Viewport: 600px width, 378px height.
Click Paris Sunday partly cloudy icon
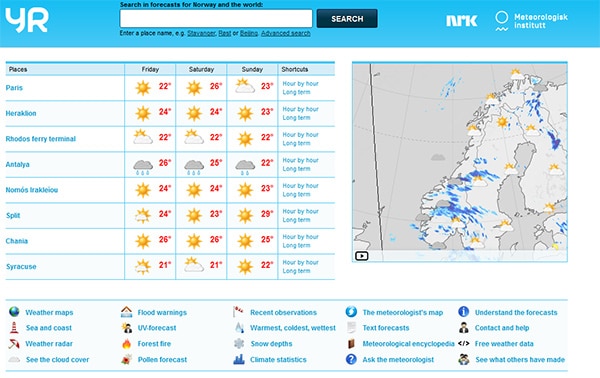pyautogui.click(x=245, y=86)
